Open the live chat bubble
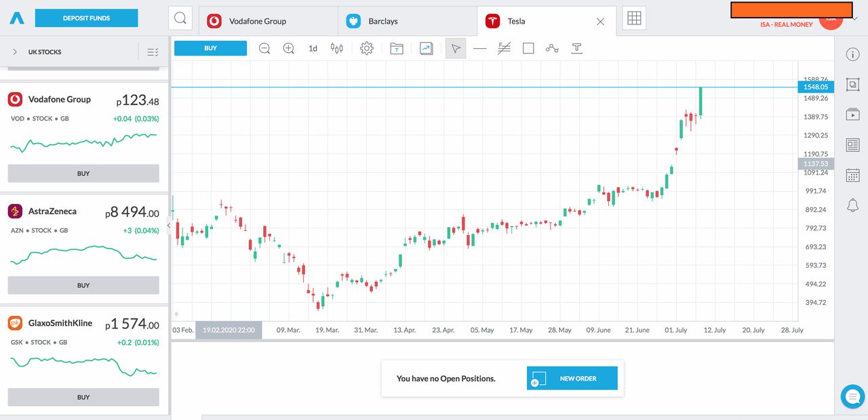The height and width of the screenshot is (420, 868). coord(852,396)
